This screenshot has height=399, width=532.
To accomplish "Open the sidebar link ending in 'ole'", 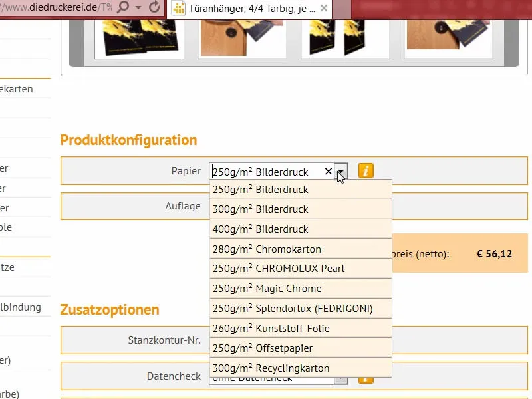I will click(x=6, y=227).
